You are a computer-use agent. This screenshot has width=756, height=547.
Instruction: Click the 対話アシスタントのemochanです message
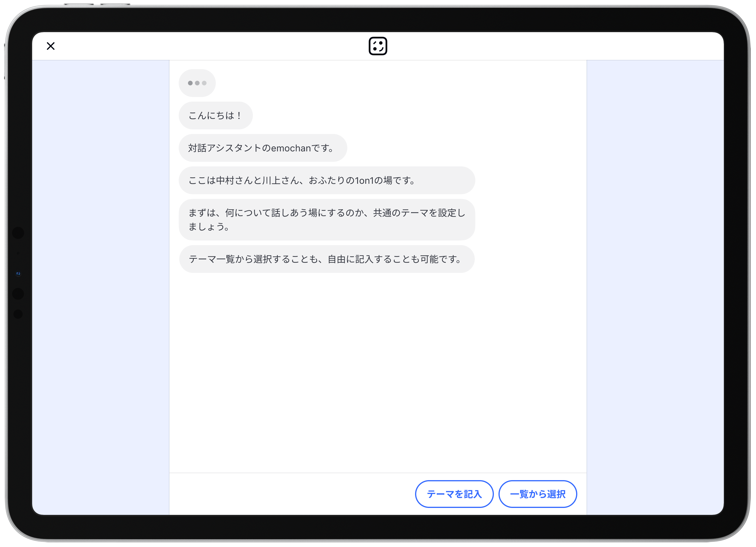(262, 148)
